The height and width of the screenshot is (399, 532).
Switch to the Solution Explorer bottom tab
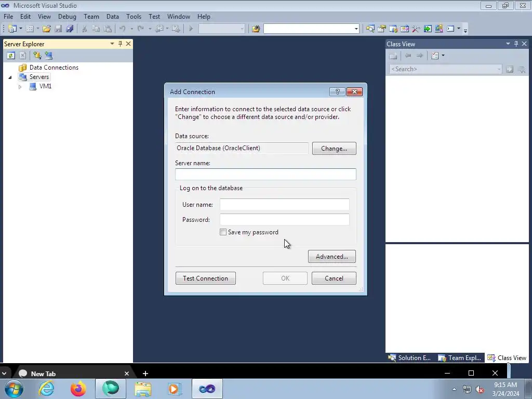coord(409,357)
